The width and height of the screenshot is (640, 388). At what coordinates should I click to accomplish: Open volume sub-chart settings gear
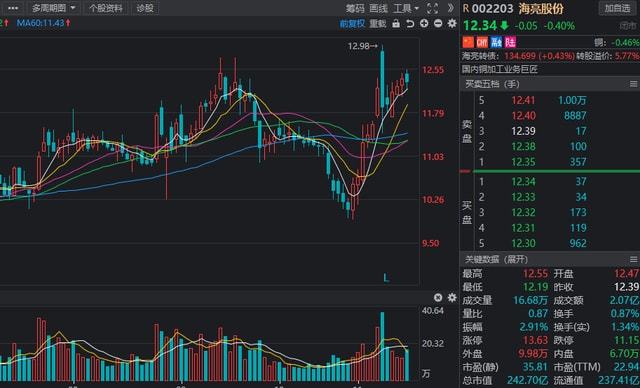coord(452,297)
